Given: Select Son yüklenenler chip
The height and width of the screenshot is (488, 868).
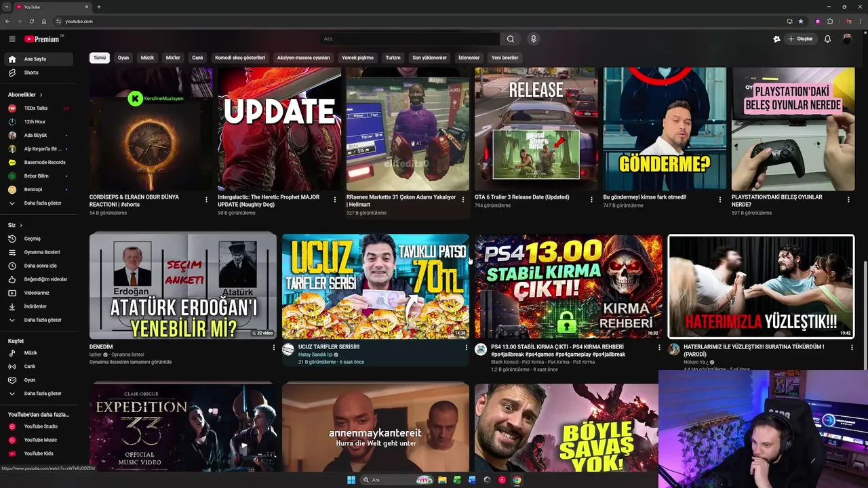Looking at the screenshot, I should click(430, 58).
